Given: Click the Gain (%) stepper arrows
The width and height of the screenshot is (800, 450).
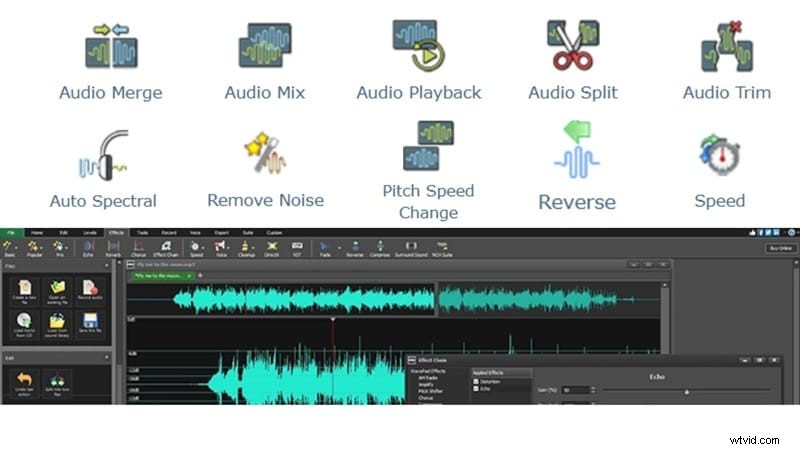Looking at the screenshot, I should (593, 390).
